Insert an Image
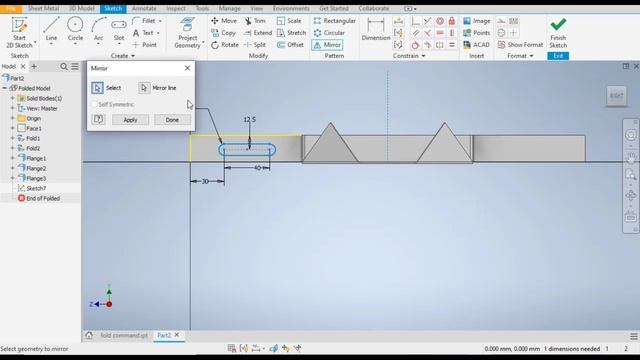Screen dimensions: 640x360 point(476,20)
